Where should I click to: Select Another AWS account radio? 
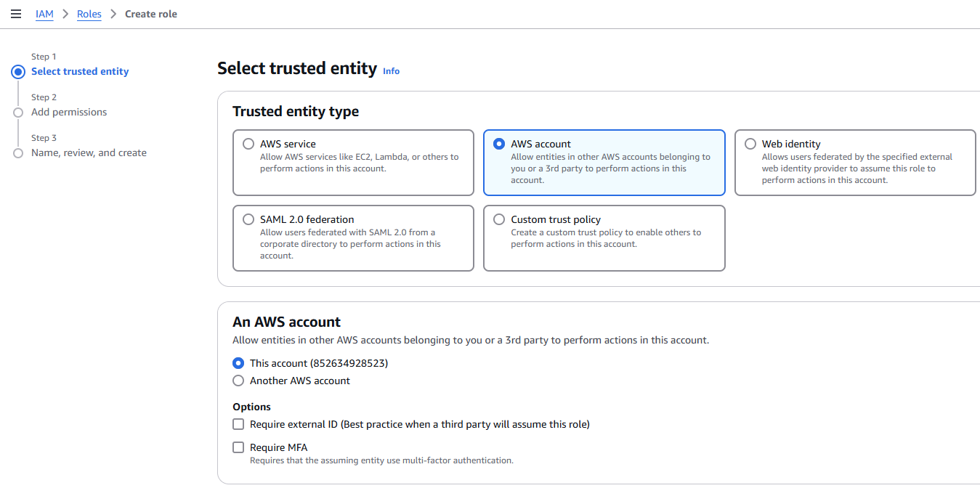point(238,381)
